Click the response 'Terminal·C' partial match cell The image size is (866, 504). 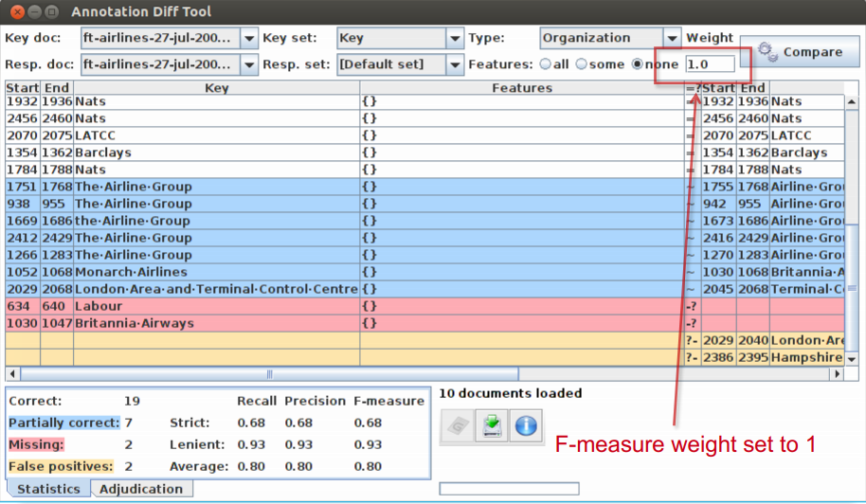[807, 289]
